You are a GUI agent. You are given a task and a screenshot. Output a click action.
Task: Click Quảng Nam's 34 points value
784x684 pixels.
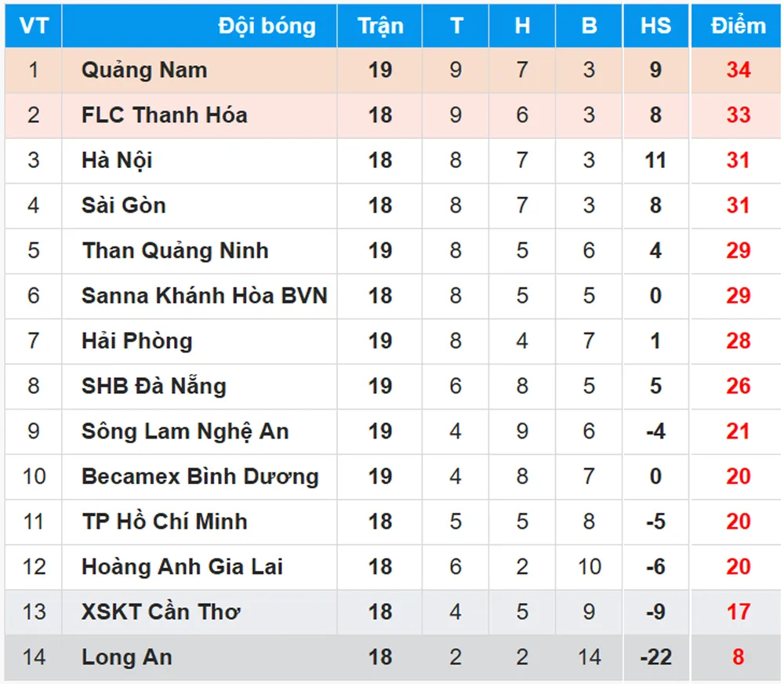pyautogui.click(x=738, y=71)
